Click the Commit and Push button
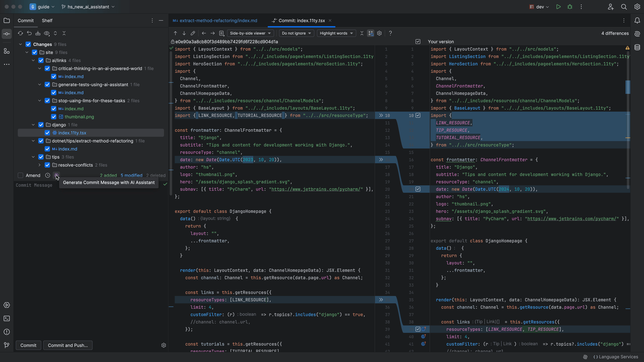Screen dimensions: 644x362 [x=68, y=345]
